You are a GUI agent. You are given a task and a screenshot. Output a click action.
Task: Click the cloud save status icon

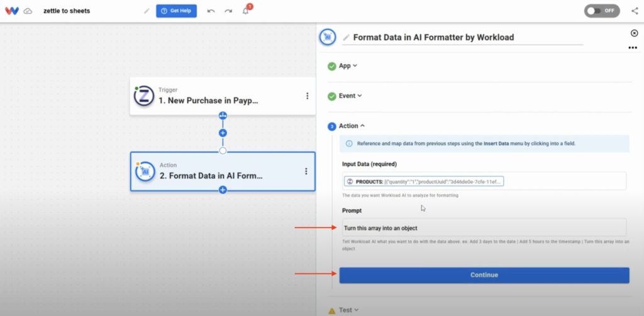(x=28, y=11)
